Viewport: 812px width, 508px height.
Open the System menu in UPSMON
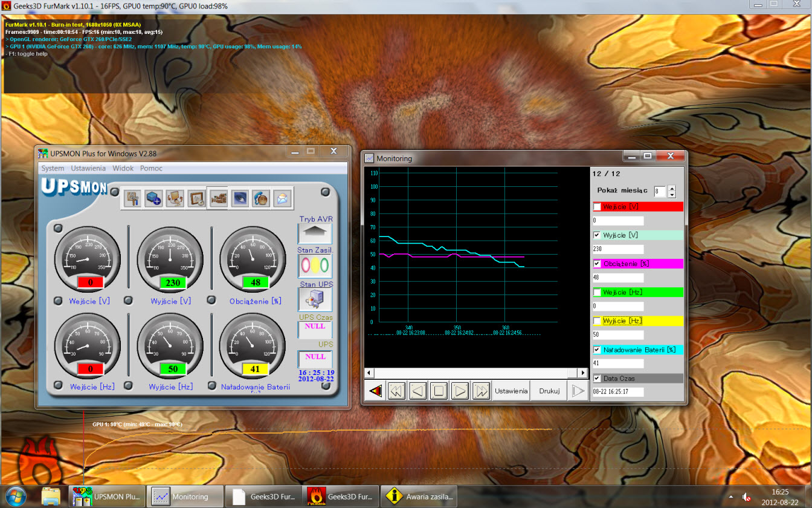click(x=53, y=168)
